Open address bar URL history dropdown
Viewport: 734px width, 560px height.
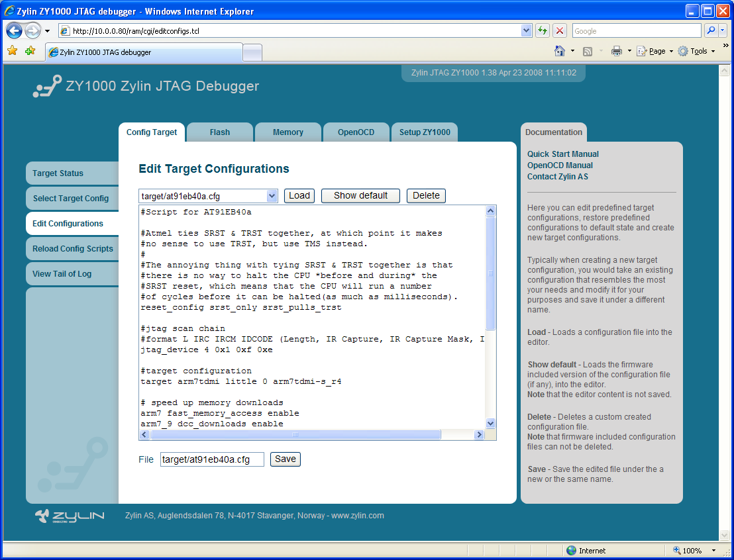click(526, 31)
